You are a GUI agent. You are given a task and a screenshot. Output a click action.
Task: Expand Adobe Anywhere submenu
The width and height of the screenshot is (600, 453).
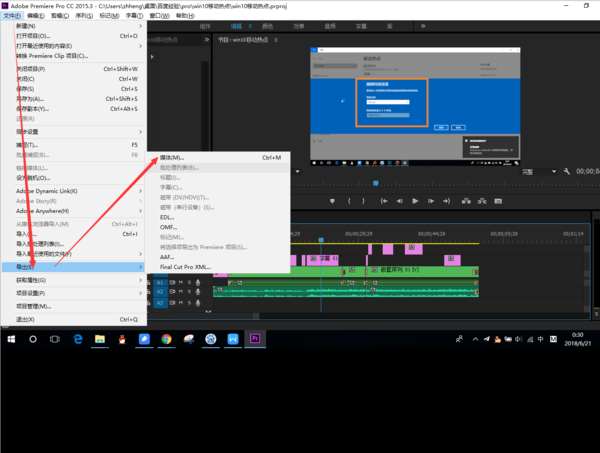[x=74, y=211]
